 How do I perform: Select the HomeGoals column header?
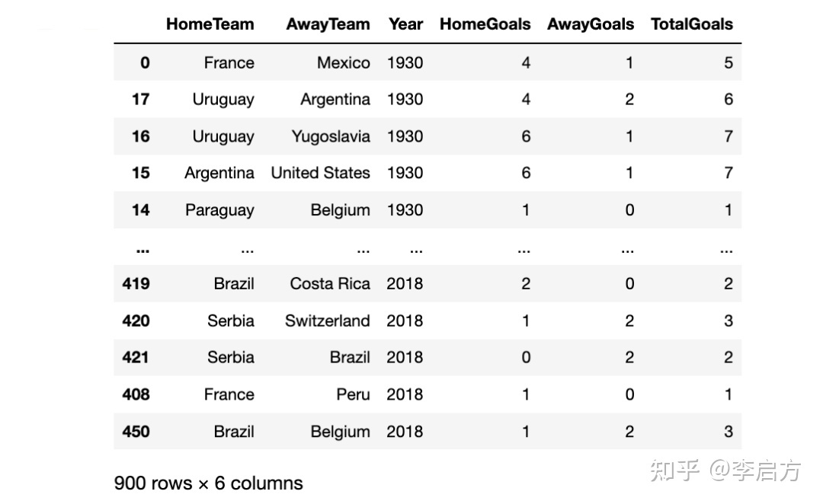click(485, 24)
